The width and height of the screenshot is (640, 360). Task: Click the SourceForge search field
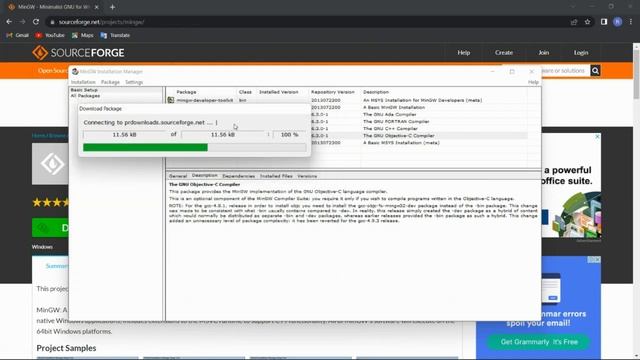pyautogui.click(x=565, y=71)
